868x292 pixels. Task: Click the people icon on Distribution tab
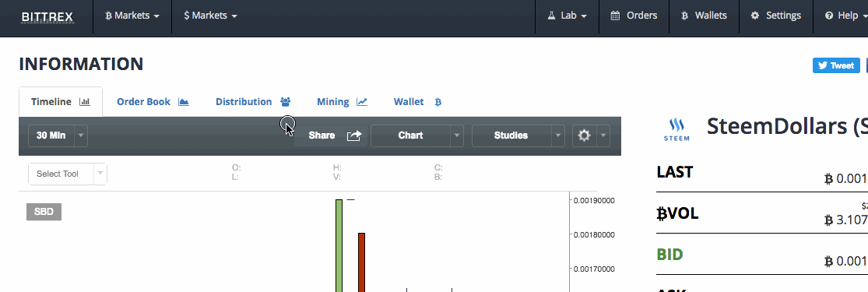click(x=286, y=102)
